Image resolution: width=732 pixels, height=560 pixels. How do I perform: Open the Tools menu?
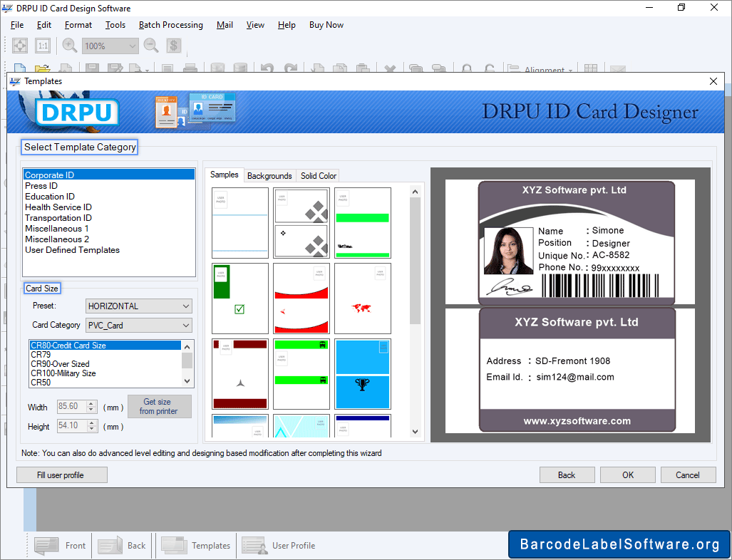115,25
